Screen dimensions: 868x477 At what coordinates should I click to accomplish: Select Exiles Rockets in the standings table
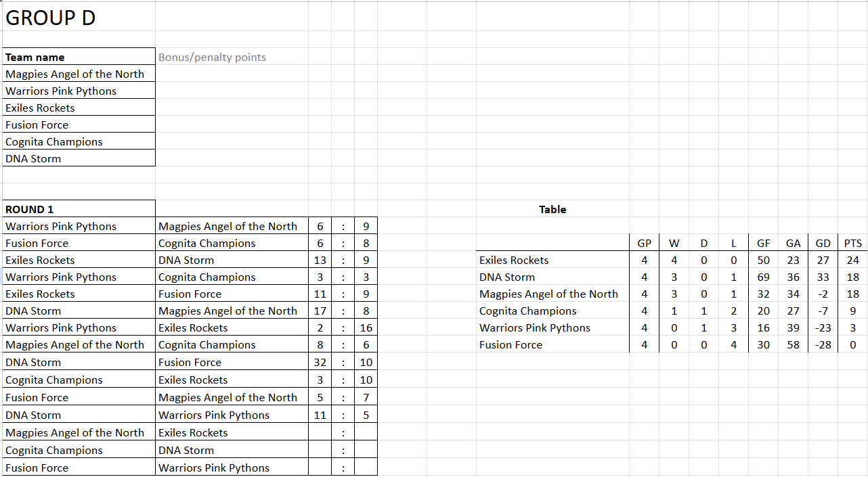click(x=514, y=260)
